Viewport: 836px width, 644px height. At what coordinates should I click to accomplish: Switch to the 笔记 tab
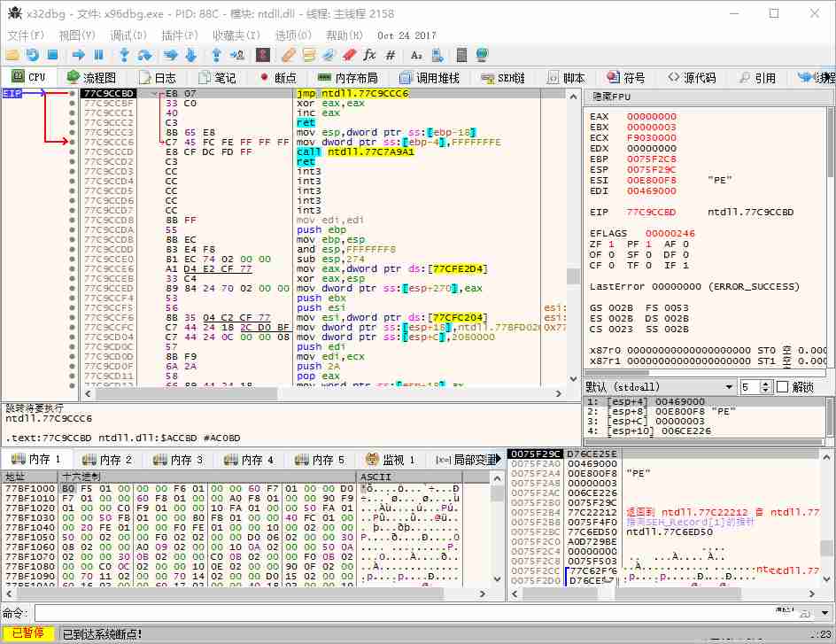coord(218,78)
